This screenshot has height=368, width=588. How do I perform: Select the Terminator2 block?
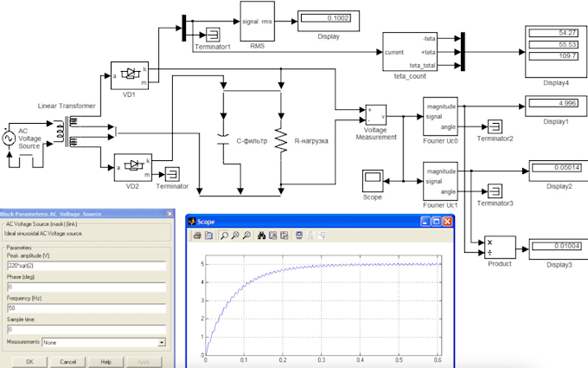pos(495,127)
